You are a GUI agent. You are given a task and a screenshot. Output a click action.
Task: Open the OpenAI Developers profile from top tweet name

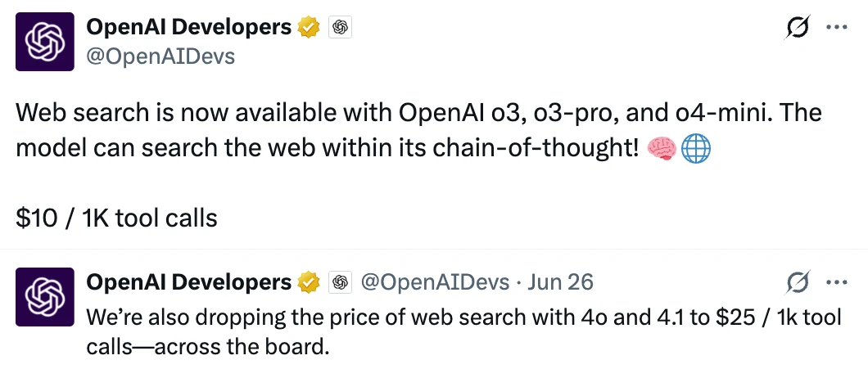pyautogui.click(x=188, y=26)
